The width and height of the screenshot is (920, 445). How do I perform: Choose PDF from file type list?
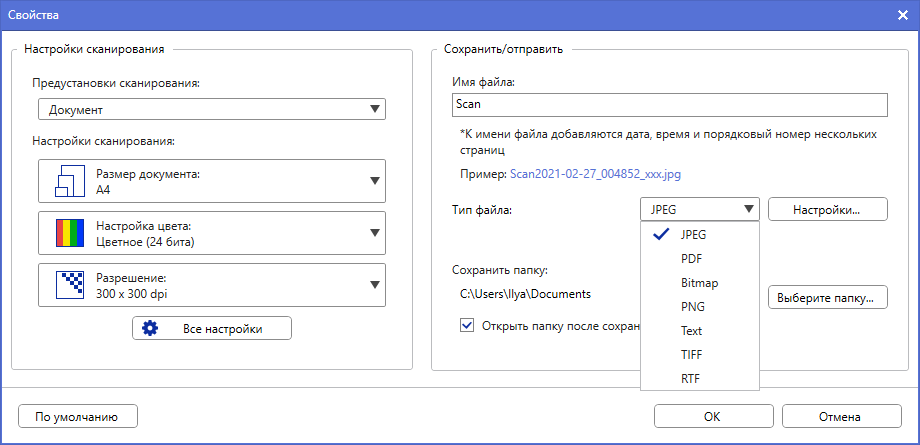(x=691, y=259)
